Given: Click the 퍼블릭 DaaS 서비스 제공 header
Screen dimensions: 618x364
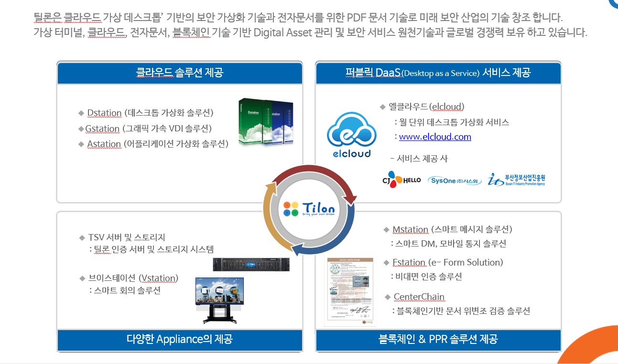Looking at the screenshot, I should coord(438,73).
